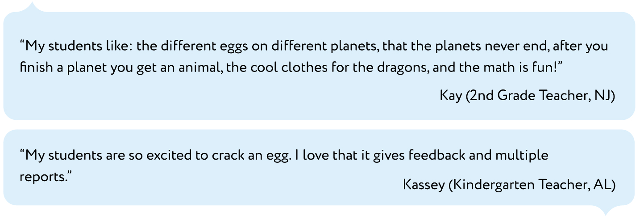The width and height of the screenshot is (644, 216).
Task: Select the "Kassey (Kindergarten Teacher, AL)" attribution
Action: [x=509, y=185]
